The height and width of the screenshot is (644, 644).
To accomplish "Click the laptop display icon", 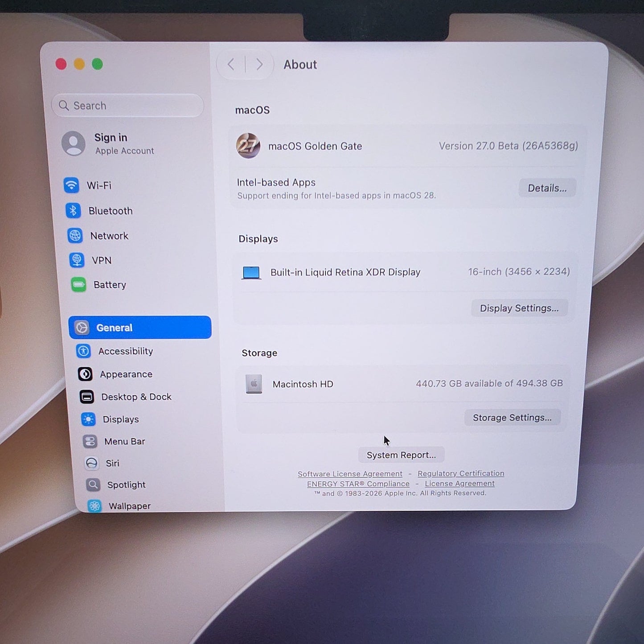I will pos(251,272).
